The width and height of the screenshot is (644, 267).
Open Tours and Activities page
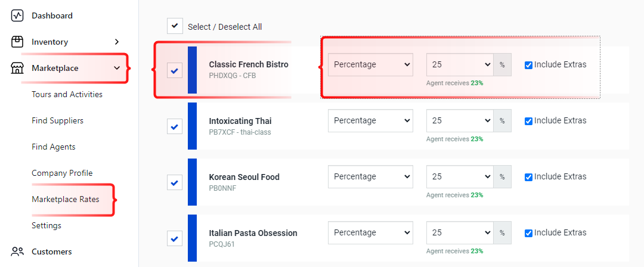pyautogui.click(x=67, y=95)
